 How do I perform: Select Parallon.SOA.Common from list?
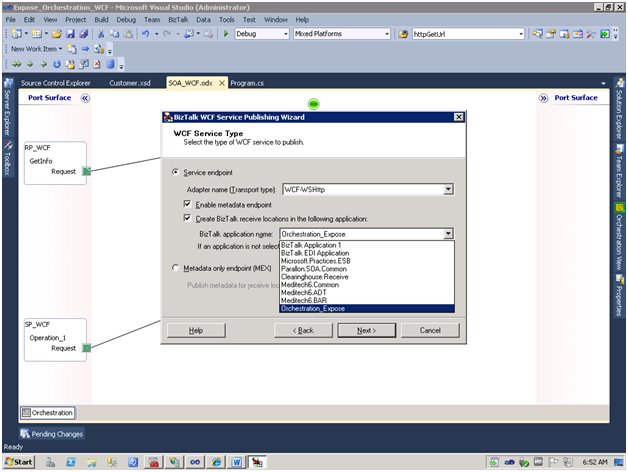tap(366, 269)
